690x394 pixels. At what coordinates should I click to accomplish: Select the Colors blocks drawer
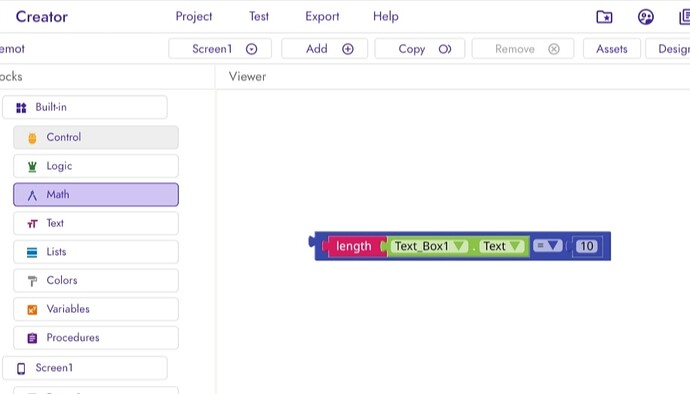[x=96, y=280]
